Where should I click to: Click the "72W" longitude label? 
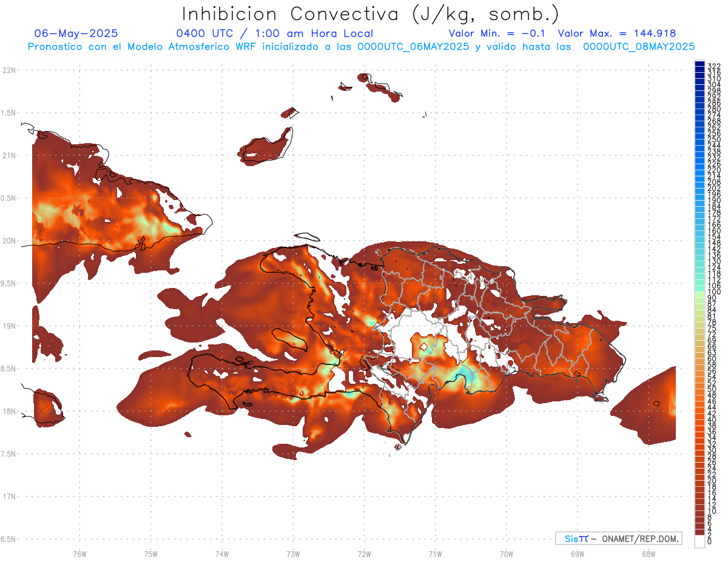(364, 553)
